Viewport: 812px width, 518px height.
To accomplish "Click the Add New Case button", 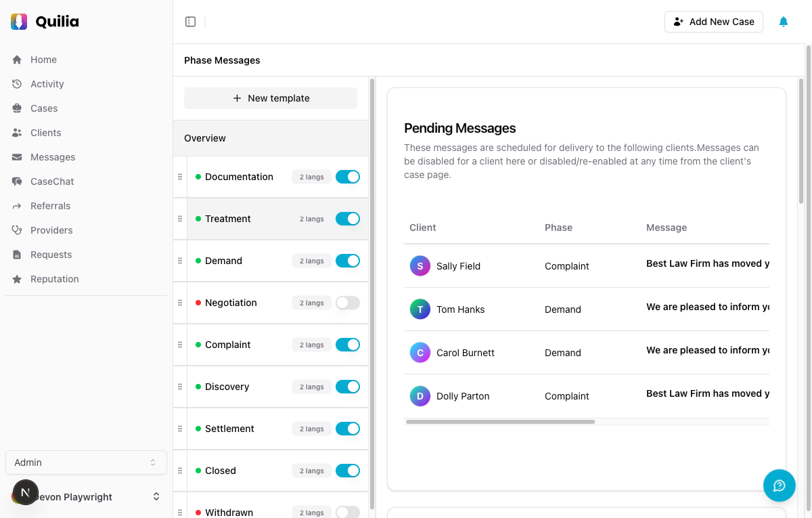I will (713, 21).
